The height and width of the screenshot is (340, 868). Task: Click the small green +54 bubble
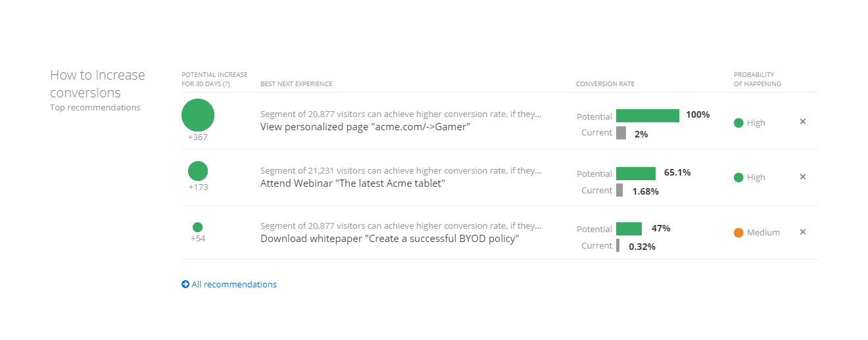click(197, 227)
